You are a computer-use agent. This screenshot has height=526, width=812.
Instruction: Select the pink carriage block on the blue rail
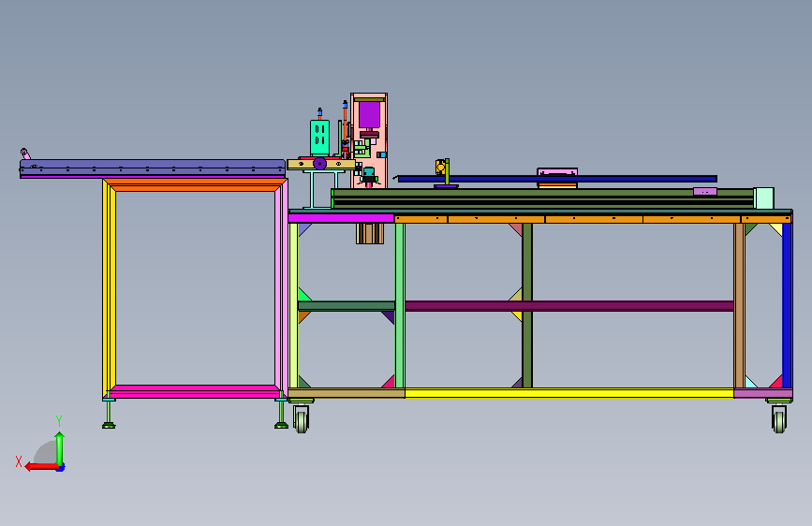point(557,171)
